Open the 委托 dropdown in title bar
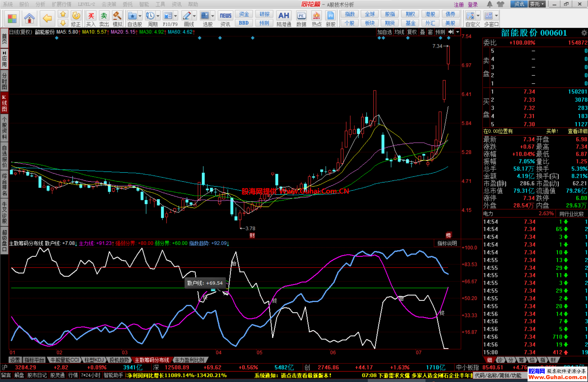 pyautogui.click(x=537, y=4)
